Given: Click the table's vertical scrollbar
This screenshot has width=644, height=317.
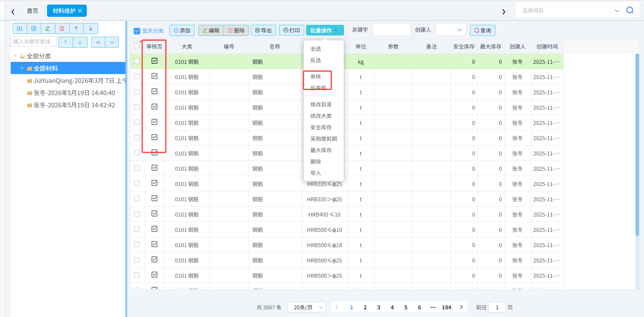Looking at the screenshot, I should [637, 145].
